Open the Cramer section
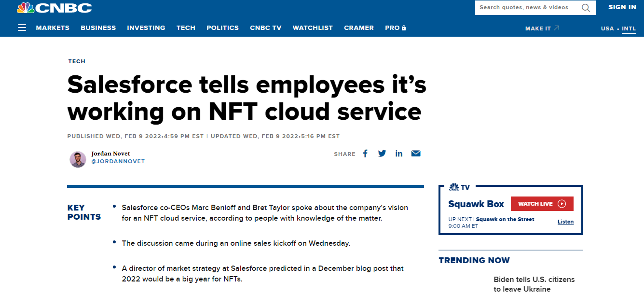The image size is (644, 295). [x=359, y=28]
